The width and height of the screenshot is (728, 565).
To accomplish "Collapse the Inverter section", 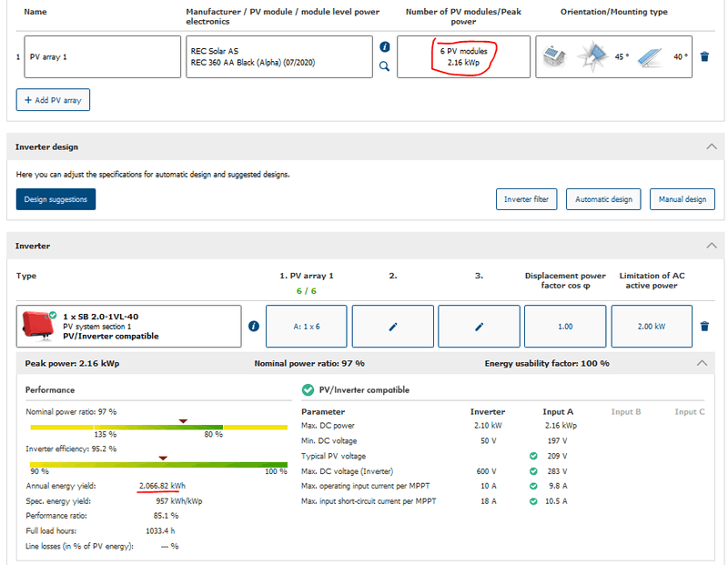I will coord(711,246).
